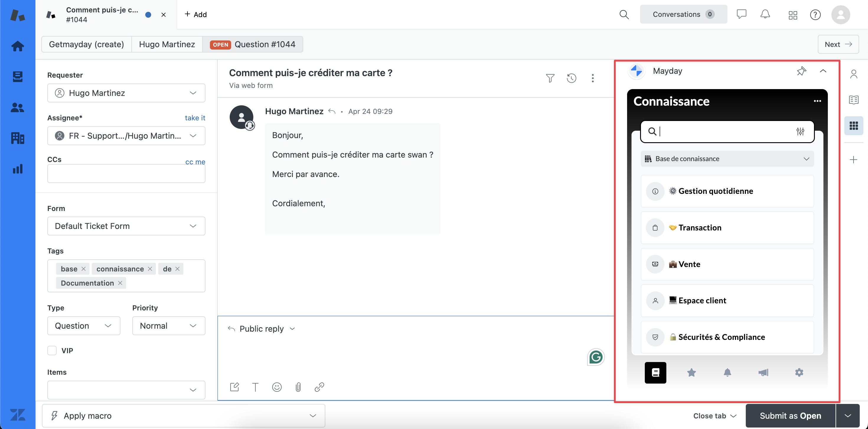The height and width of the screenshot is (429, 868).
Task: Click the attach file paperclip icon
Action: coord(298,387)
